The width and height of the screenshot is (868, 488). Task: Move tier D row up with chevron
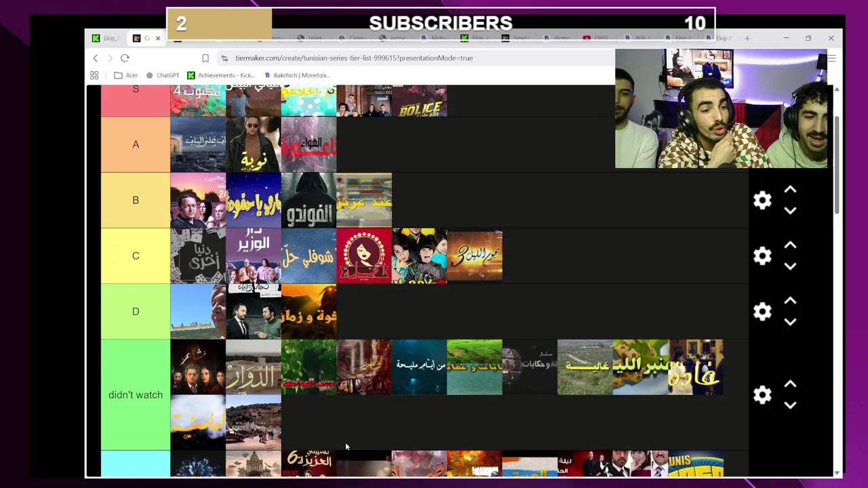[790, 301]
